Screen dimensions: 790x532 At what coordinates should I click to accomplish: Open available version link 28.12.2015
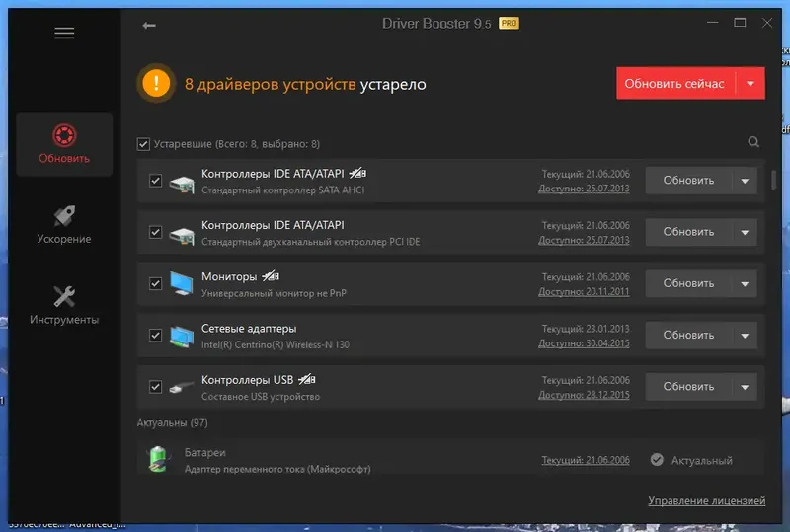click(584, 395)
